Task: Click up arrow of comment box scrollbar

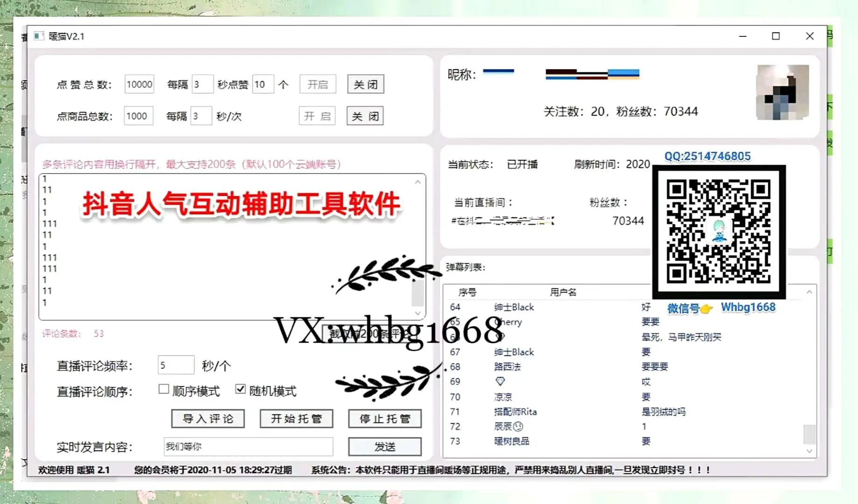Action: [418, 182]
